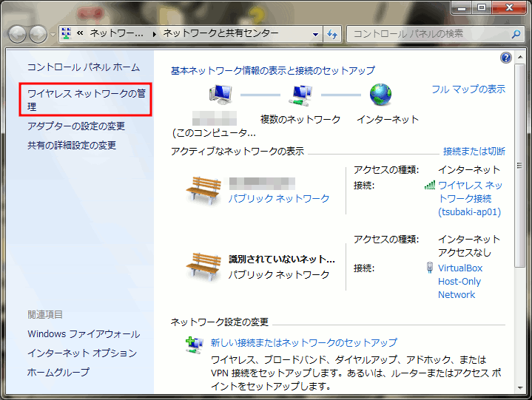The image size is (532, 400).
Task: Open the address bar history dropdown
Action: [x=315, y=34]
